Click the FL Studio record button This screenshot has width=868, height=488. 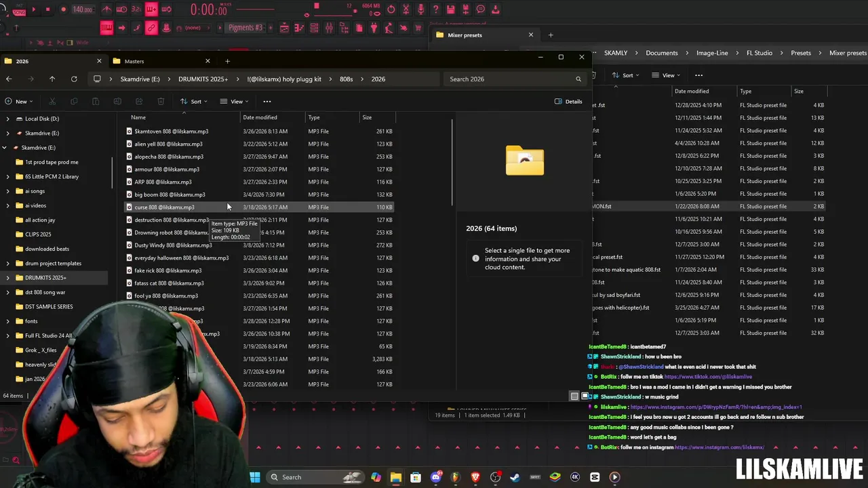click(x=63, y=9)
